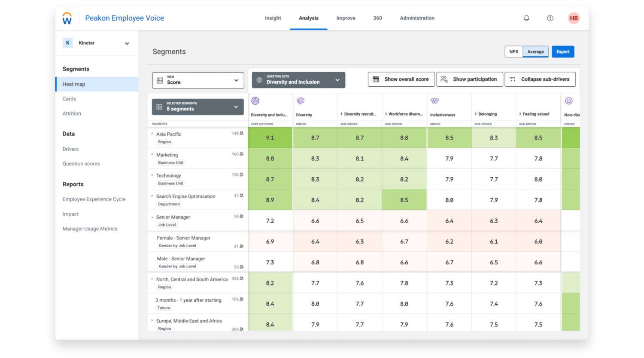
Task: Open Impact report
Action: click(x=70, y=214)
